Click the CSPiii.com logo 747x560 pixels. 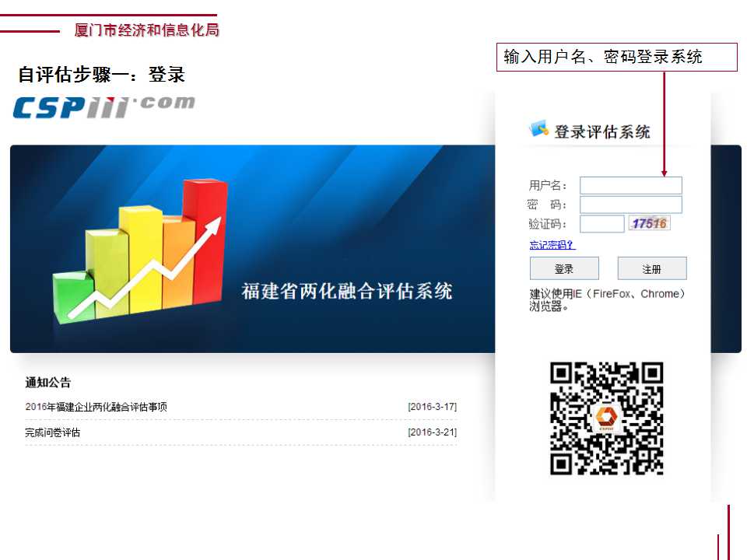click(103, 107)
